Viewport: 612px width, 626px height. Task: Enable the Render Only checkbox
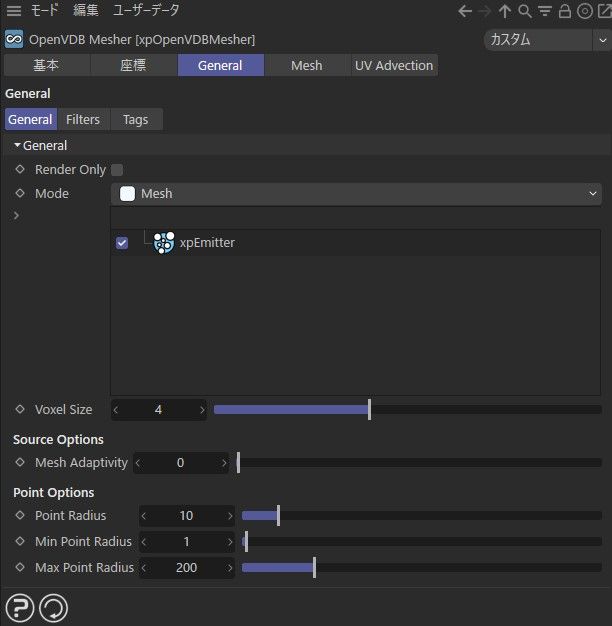pos(117,170)
